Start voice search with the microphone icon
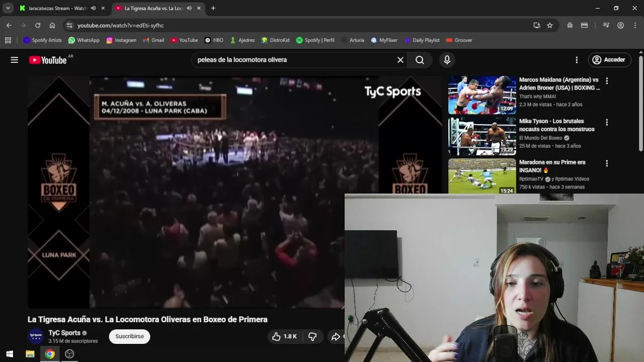Screen dimensions: 644x362 (x=447, y=60)
